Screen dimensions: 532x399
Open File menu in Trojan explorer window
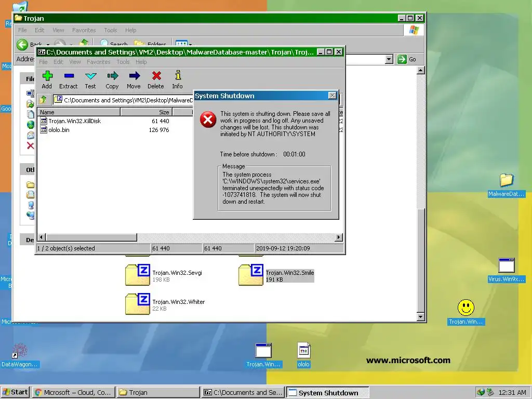click(x=22, y=30)
